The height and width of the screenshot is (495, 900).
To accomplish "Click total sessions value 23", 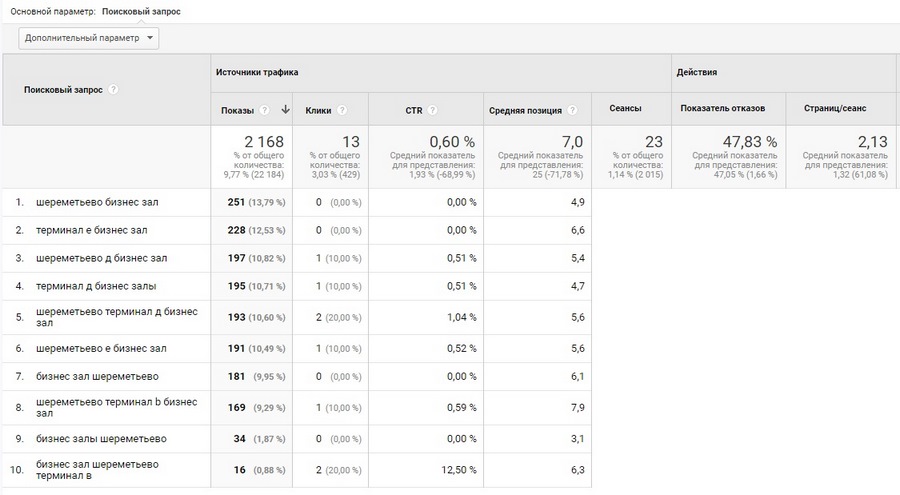I will 654,141.
